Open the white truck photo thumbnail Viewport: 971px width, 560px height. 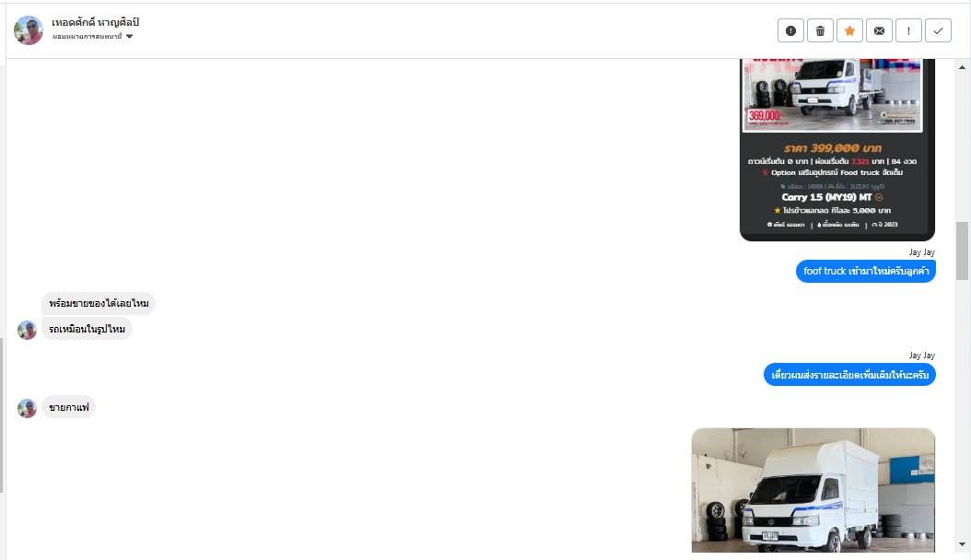point(813,490)
